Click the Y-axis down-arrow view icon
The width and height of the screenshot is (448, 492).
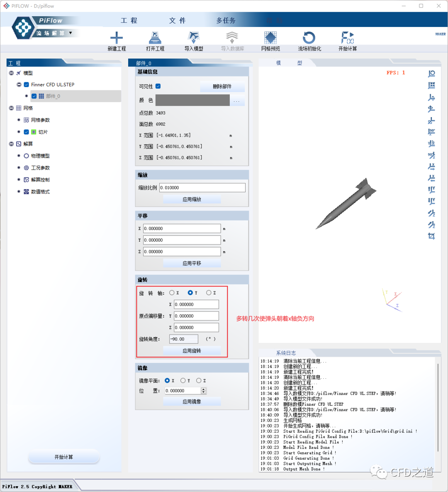[x=431, y=201]
